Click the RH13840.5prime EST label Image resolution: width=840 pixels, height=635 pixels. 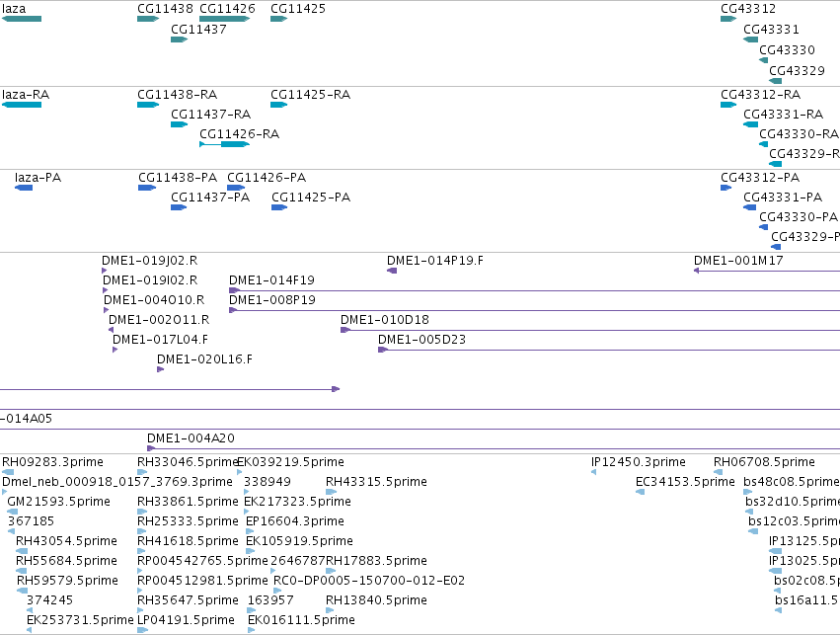click(376, 600)
